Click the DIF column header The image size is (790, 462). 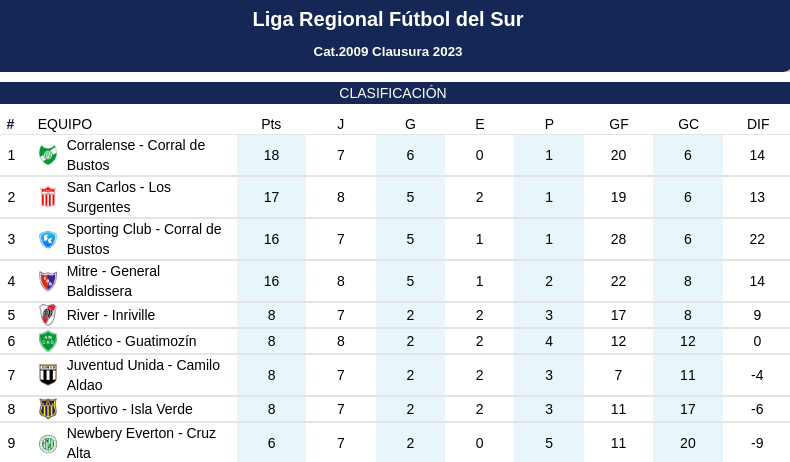[x=758, y=124]
